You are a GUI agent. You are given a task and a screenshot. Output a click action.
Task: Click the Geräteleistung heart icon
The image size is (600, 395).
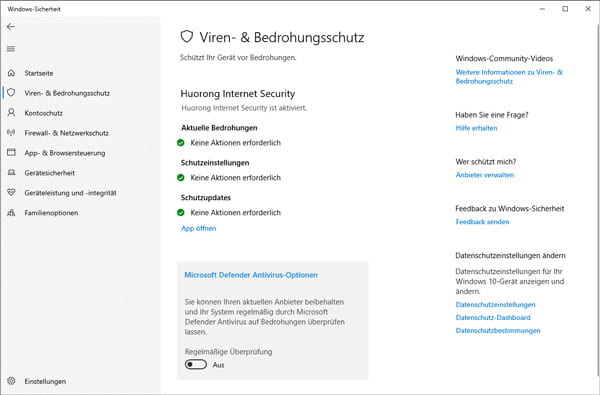11,193
